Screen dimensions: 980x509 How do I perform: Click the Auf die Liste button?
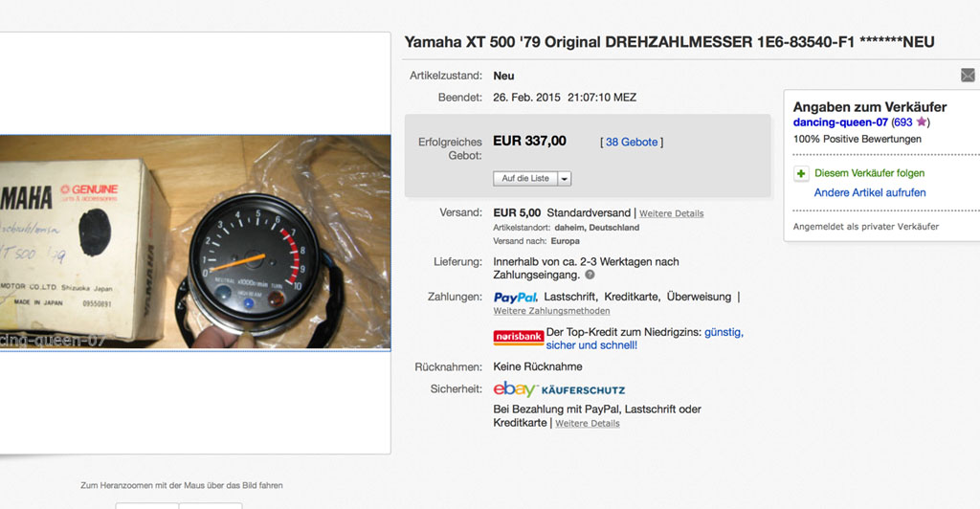525,179
